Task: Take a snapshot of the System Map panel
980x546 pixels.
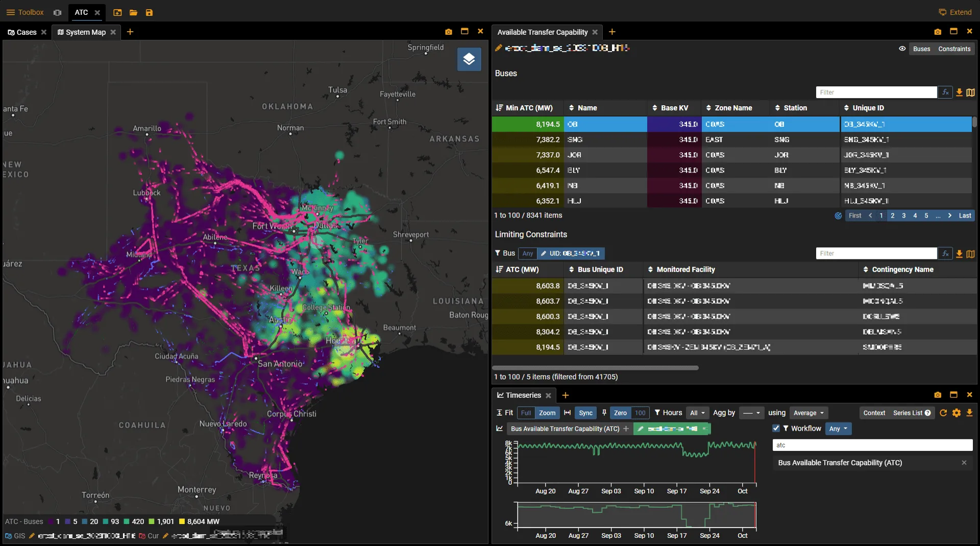Action: 448,32
